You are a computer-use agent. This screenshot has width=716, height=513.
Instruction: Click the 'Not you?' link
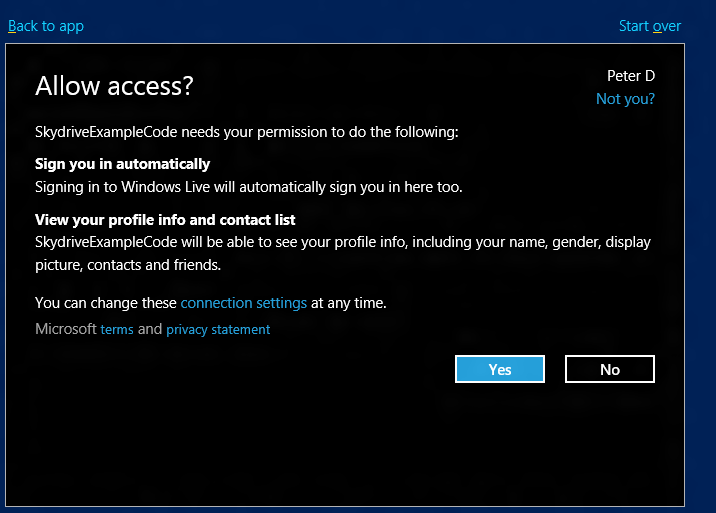pyautogui.click(x=625, y=98)
